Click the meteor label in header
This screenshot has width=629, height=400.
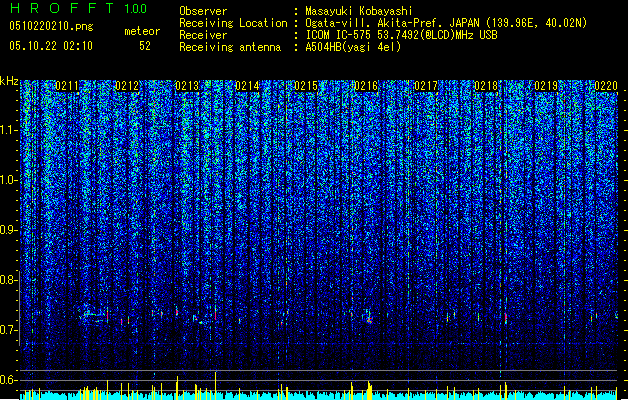(142, 31)
